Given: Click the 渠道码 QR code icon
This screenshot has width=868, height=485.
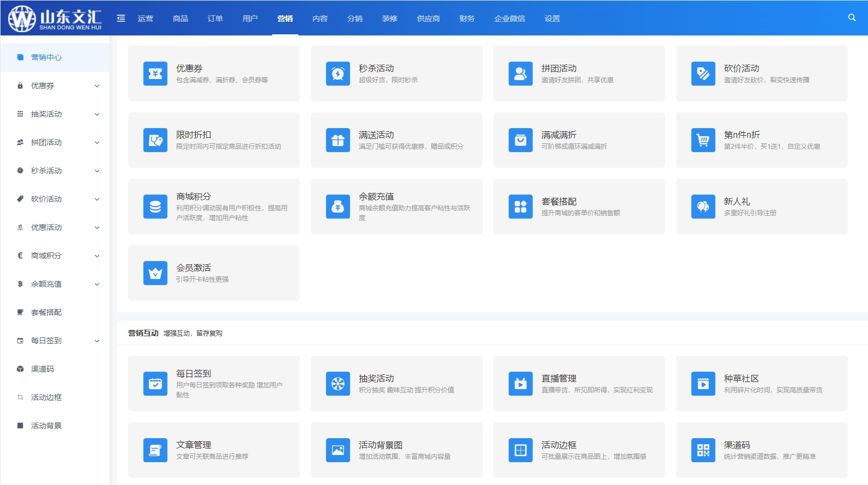Looking at the screenshot, I should coord(703,450).
